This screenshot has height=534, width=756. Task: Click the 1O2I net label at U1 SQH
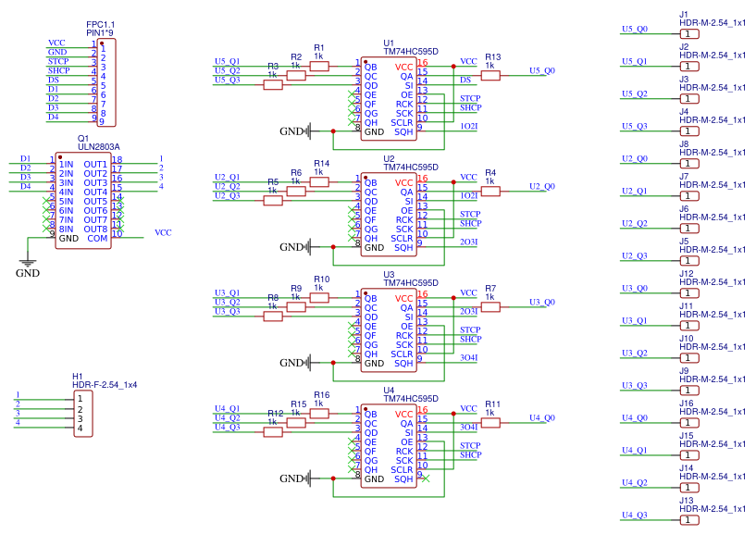(x=468, y=127)
